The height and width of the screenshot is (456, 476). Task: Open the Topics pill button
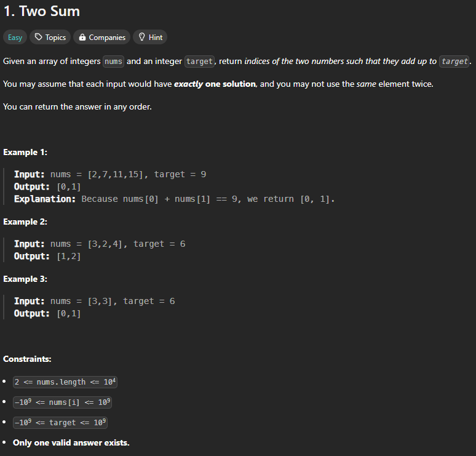pos(50,37)
